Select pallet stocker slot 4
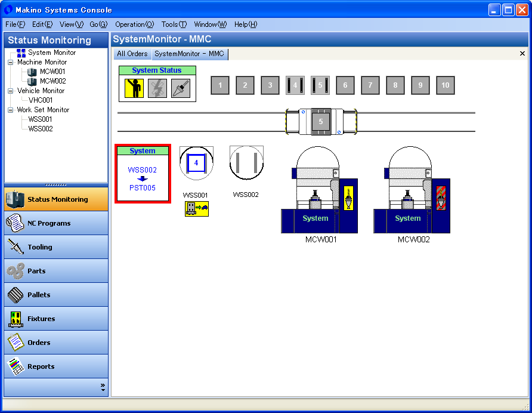The height and width of the screenshot is (413, 532). coord(295,85)
